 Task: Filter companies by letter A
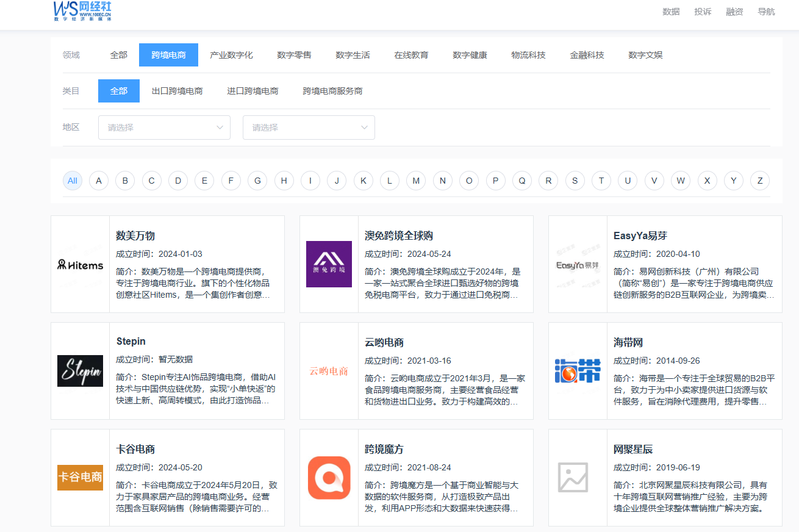click(99, 181)
